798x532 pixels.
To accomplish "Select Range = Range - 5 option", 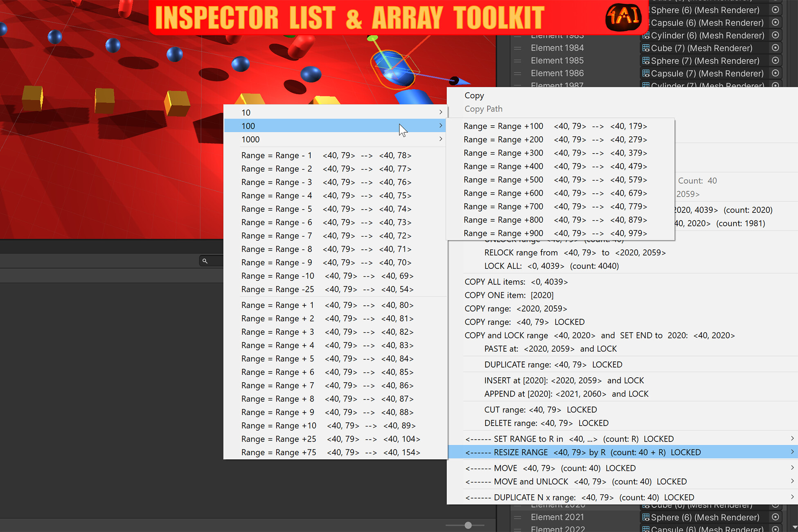I will 335,209.
